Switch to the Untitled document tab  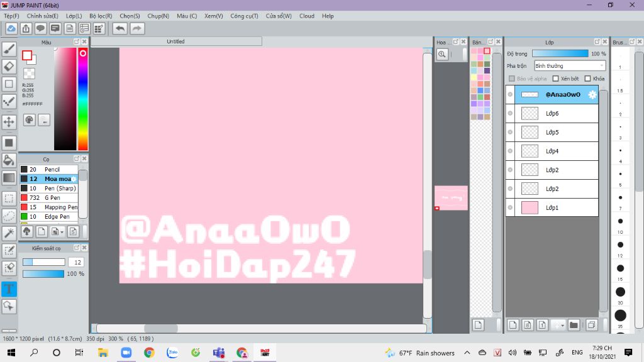pyautogui.click(x=176, y=41)
